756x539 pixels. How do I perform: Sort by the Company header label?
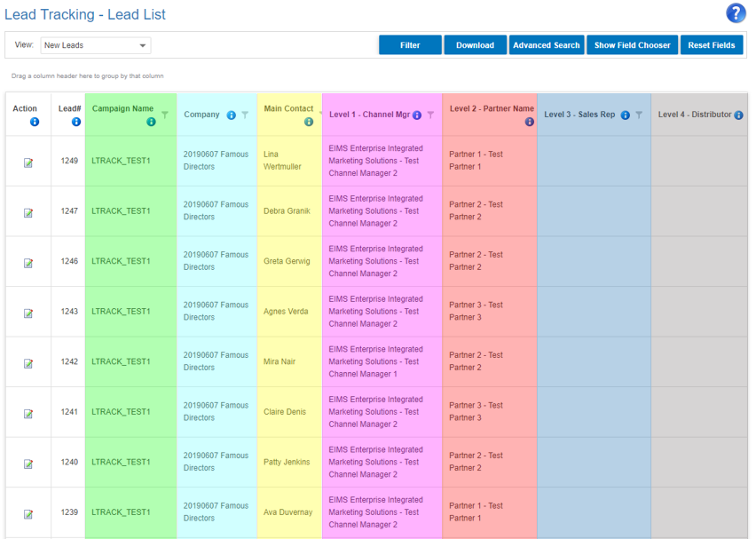[201, 115]
